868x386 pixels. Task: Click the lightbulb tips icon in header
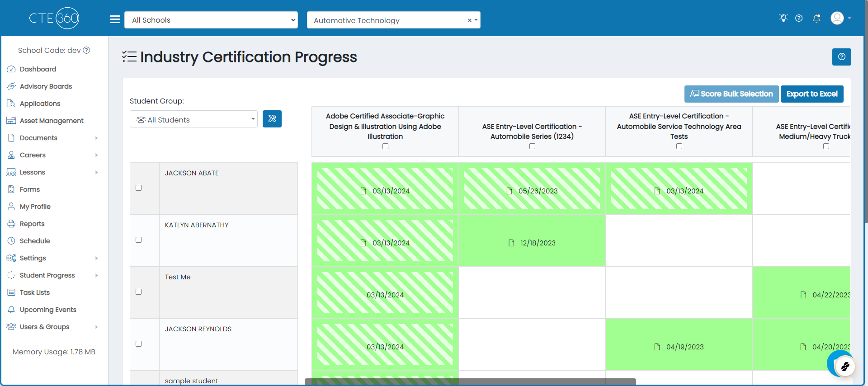(783, 18)
